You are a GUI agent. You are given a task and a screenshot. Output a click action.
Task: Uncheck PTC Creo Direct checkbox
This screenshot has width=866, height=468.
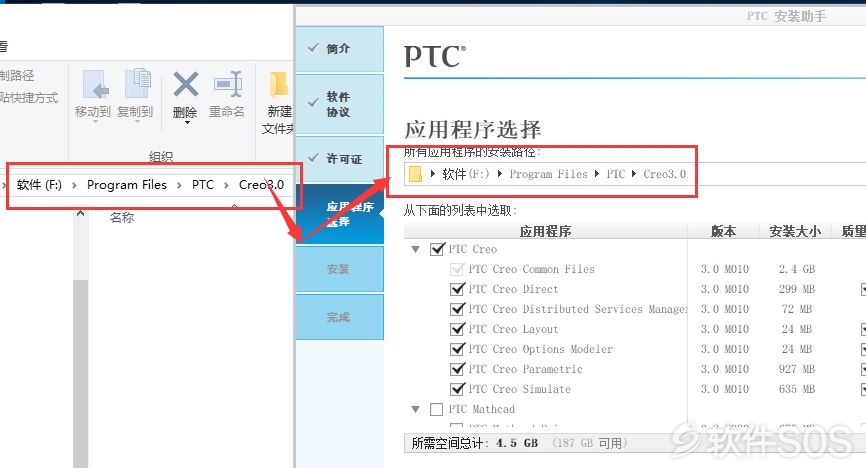457,289
